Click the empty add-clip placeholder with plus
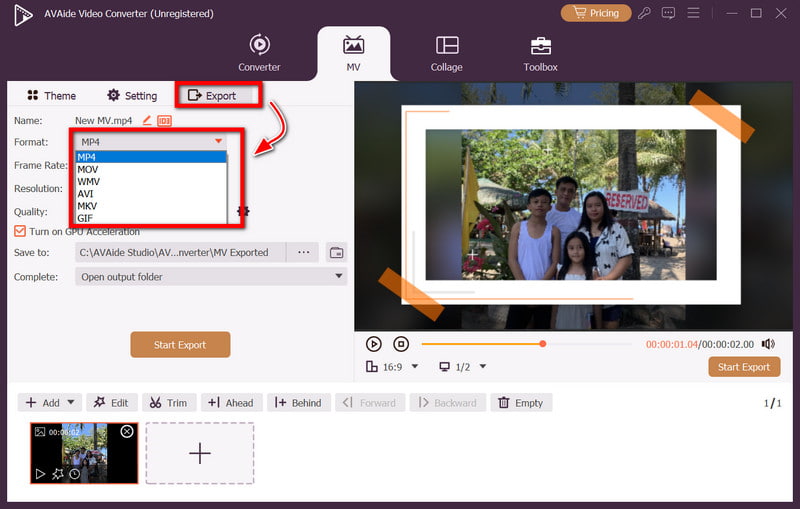Viewport: 800px width, 509px height. [200, 453]
